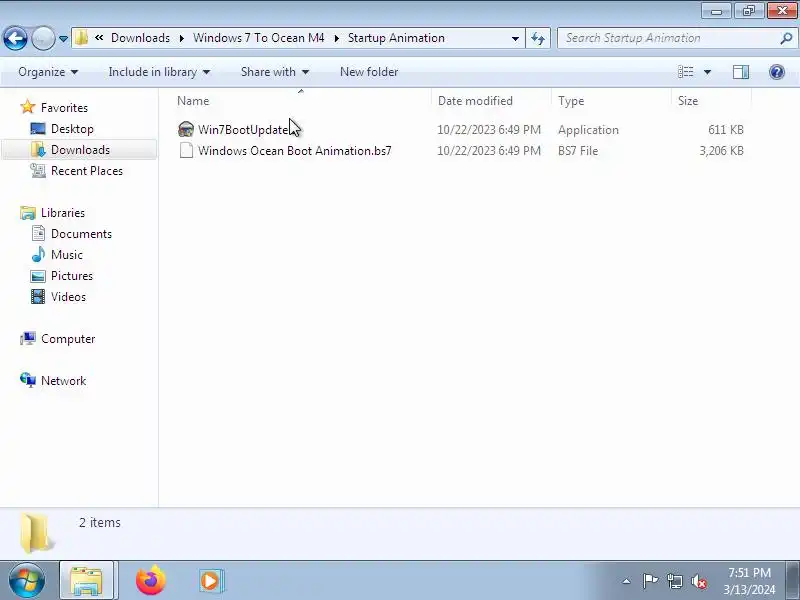Viewport: 800px width, 600px height.
Task: Click the Documents library icon
Action: coord(38,233)
